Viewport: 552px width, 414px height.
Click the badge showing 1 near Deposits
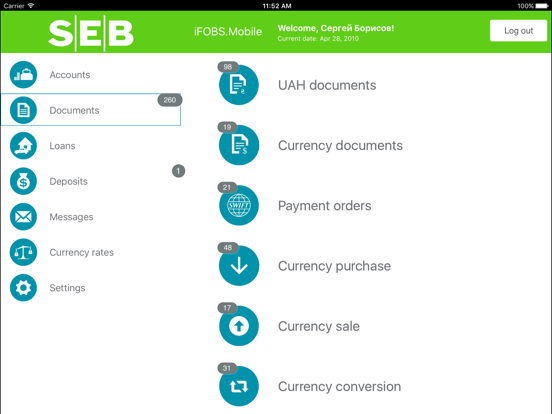point(178,171)
